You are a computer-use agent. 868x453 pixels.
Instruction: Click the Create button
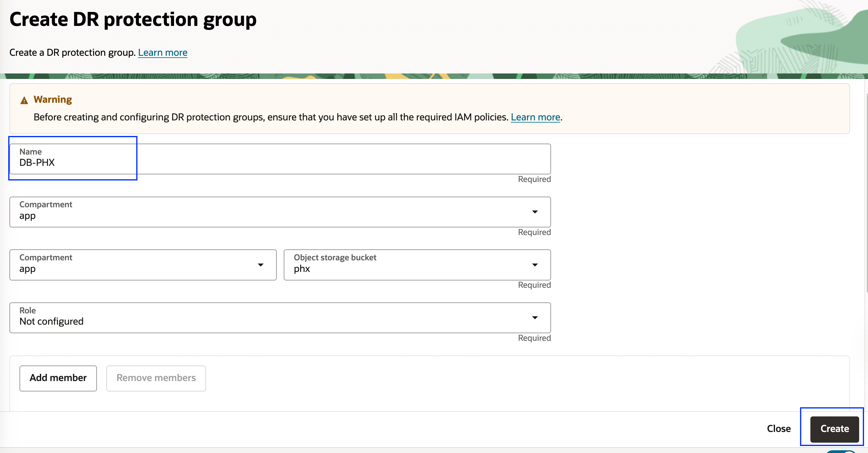834,429
